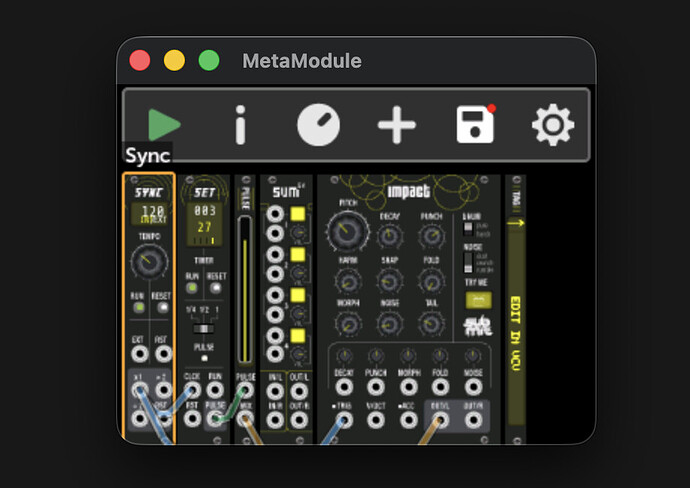This screenshot has width=690, height=488.
Task: Click the ACC input jack on Impact
Action: [x=409, y=420]
